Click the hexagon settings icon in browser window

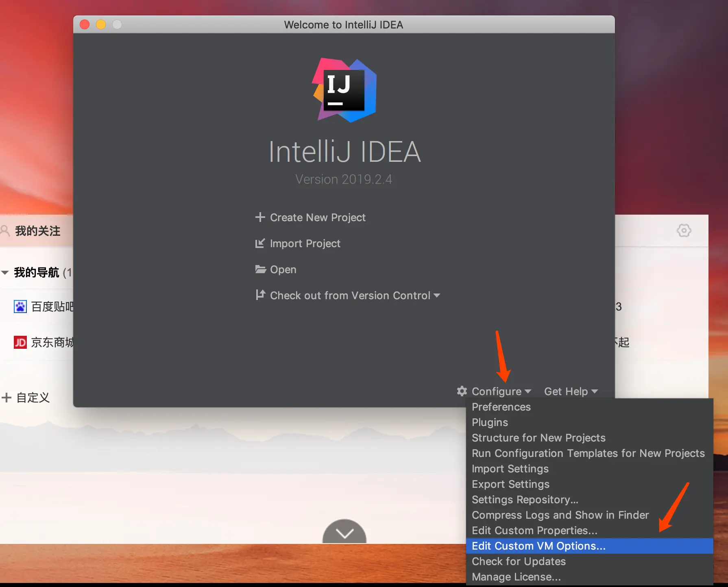click(x=684, y=230)
